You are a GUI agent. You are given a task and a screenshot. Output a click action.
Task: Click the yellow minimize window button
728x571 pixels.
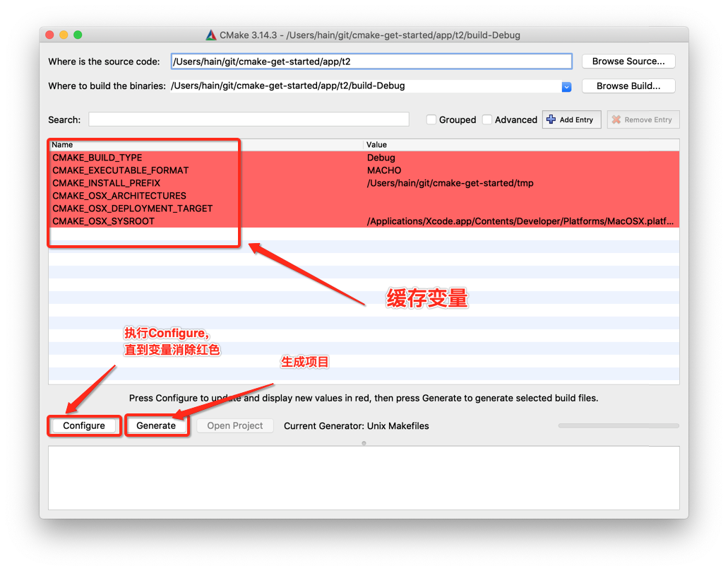click(x=64, y=35)
